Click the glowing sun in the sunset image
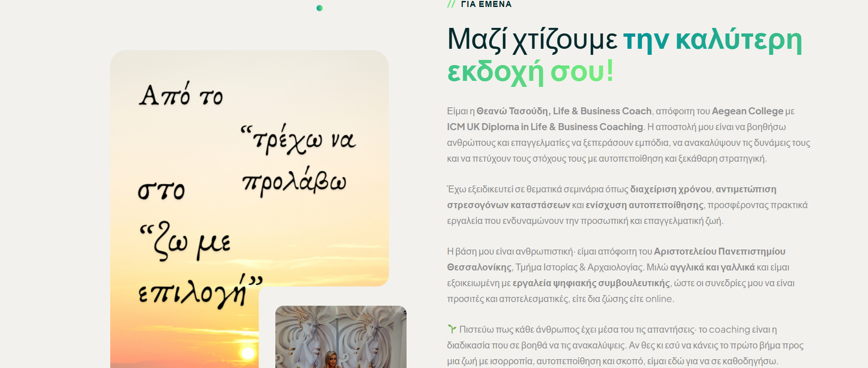This screenshot has height=368, width=868. 248,354
